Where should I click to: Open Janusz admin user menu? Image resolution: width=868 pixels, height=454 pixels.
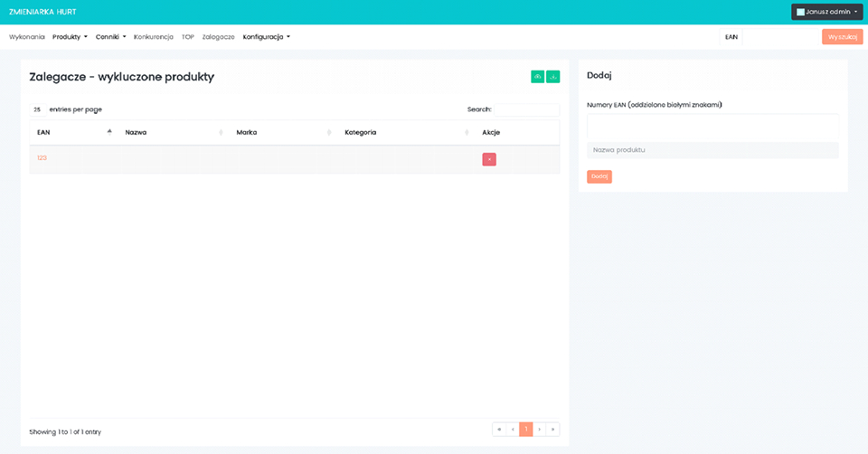click(826, 12)
